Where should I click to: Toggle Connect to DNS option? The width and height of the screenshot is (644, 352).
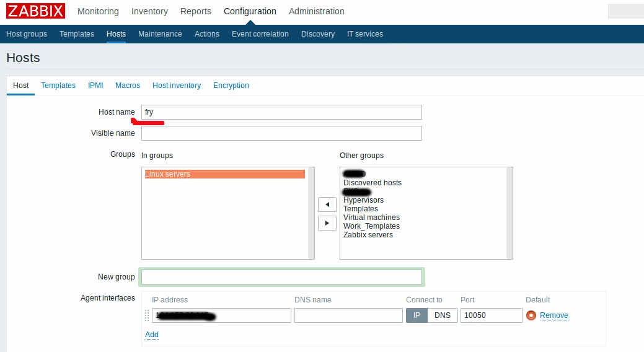[x=443, y=315]
